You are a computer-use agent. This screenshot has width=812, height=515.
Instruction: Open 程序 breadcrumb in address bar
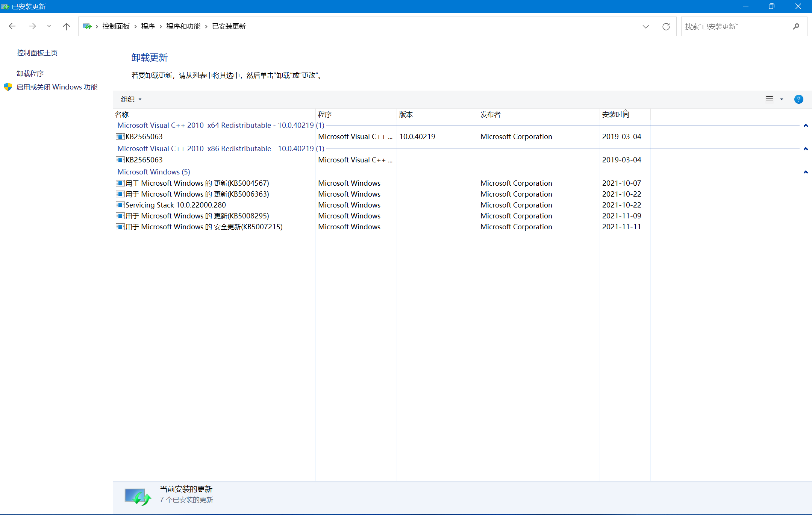(148, 26)
